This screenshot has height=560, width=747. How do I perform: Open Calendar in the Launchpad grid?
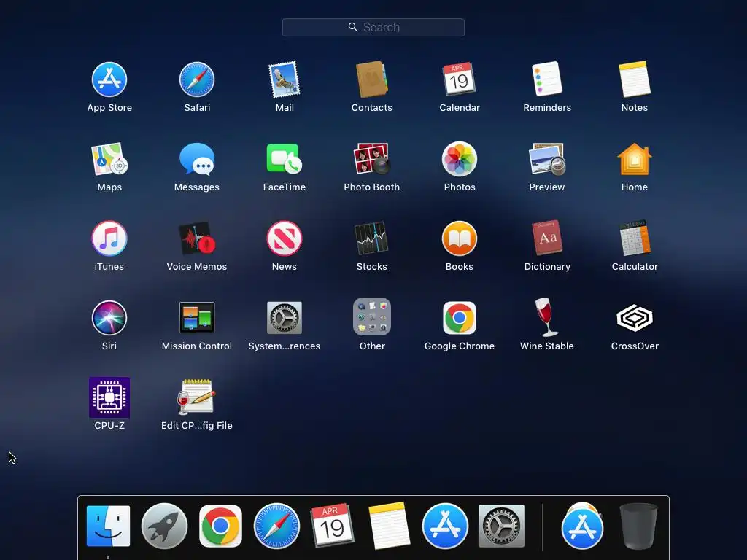pyautogui.click(x=460, y=79)
